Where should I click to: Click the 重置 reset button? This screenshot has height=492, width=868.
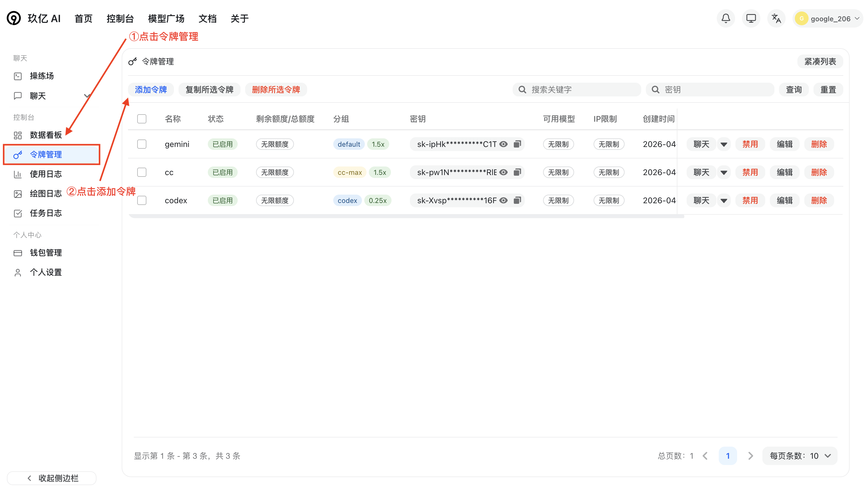[x=828, y=90]
